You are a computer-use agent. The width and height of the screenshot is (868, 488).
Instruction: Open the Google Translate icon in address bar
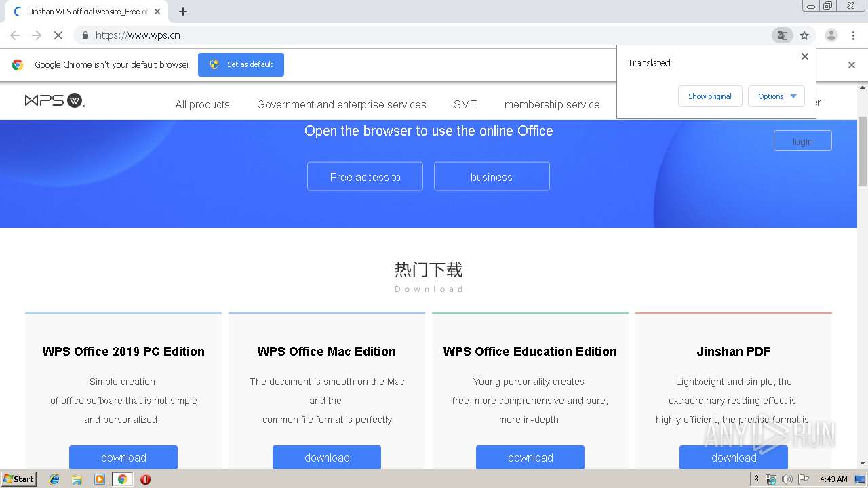click(x=783, y=35)
